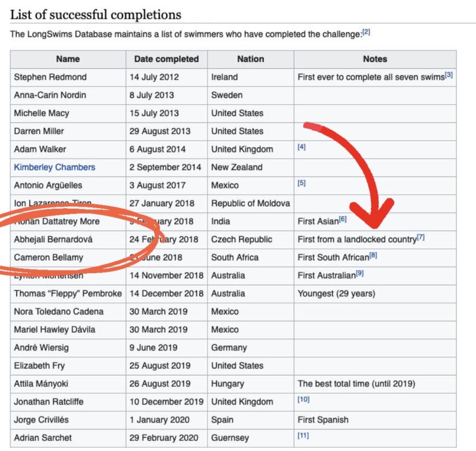
Task: Click reference [5] in Antonio Argüelles row
Action: coord(301,183)
